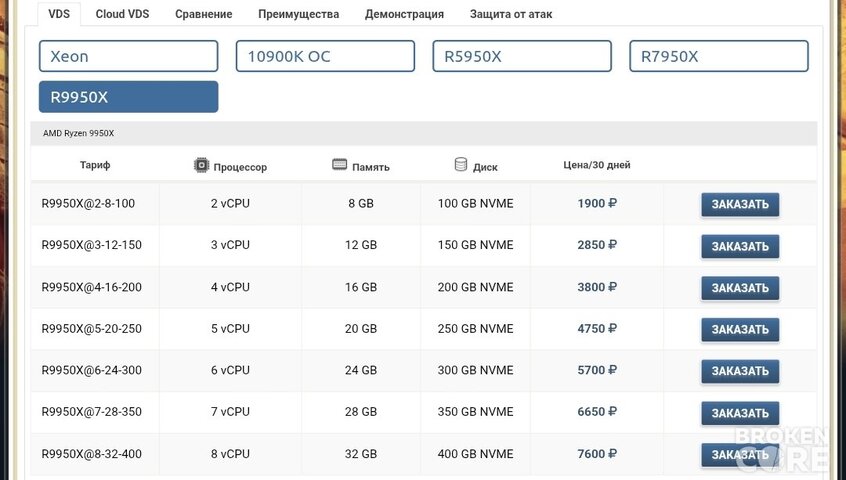Open the Защита от атак tab

click(x=510, y=14)
